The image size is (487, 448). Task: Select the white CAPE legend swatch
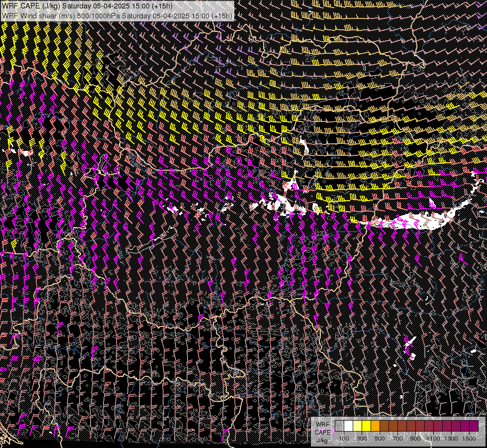[349, 426]
